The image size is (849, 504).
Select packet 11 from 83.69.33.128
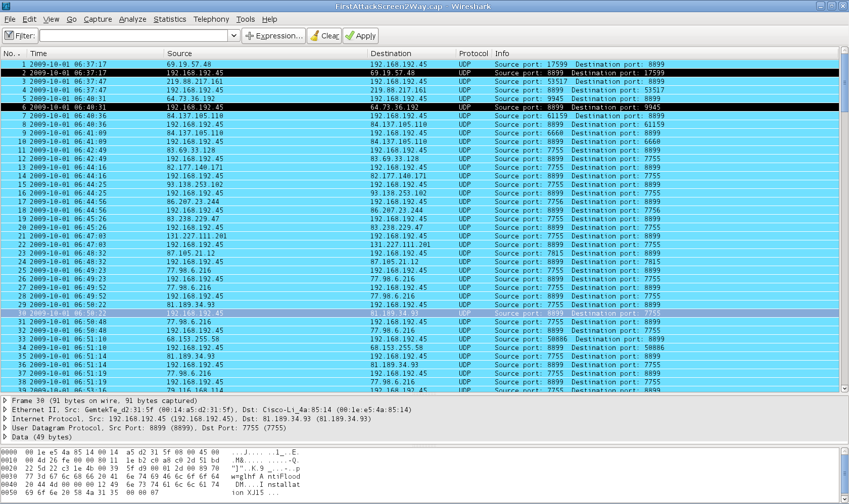click(x=419, y=150)
